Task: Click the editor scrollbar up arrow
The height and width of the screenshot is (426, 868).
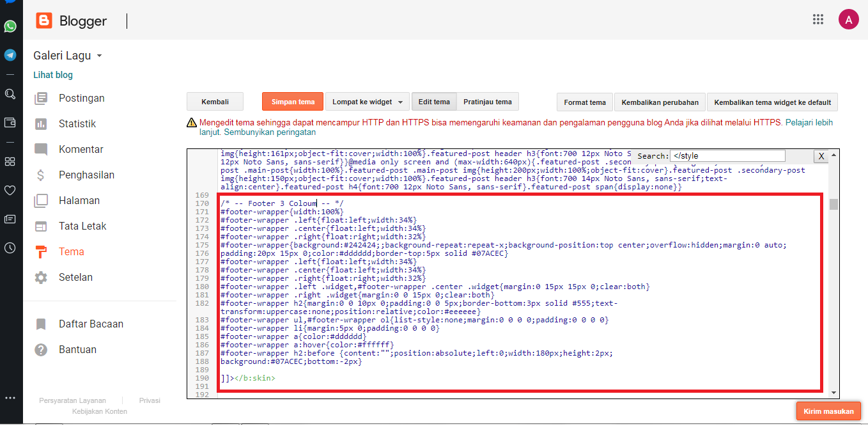Action: [833, 154]
